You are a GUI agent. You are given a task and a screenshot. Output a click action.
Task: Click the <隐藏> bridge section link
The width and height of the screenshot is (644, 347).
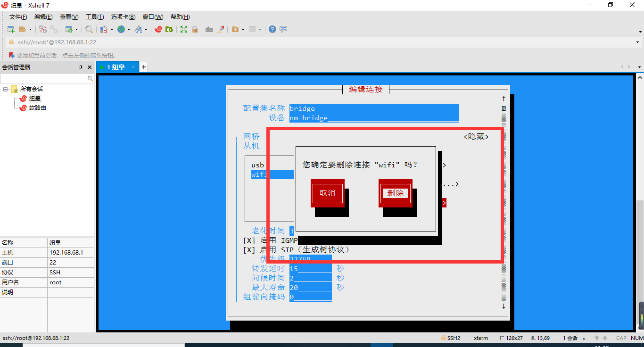pos(476,136)
